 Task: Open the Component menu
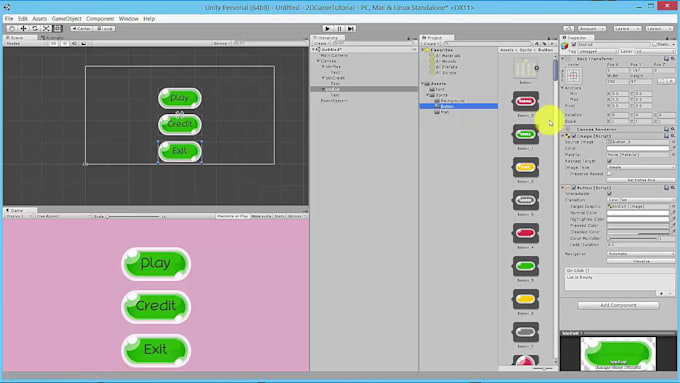tap(100, 19)
